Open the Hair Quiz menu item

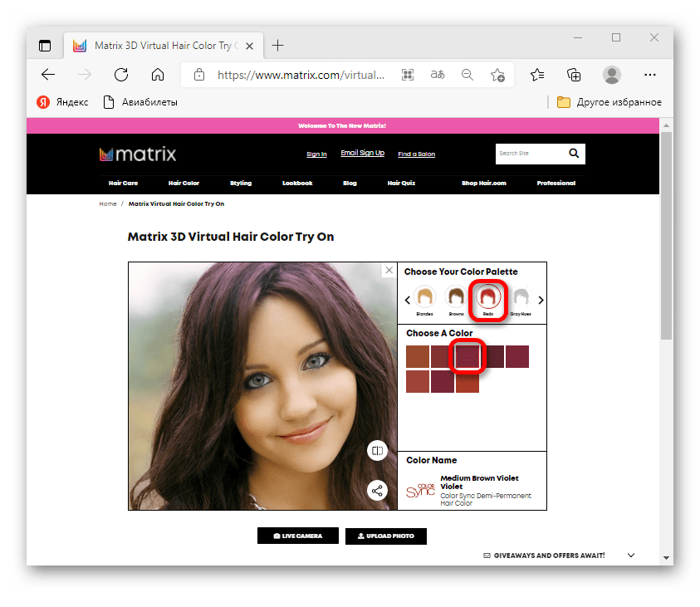(x=401, y=183)
